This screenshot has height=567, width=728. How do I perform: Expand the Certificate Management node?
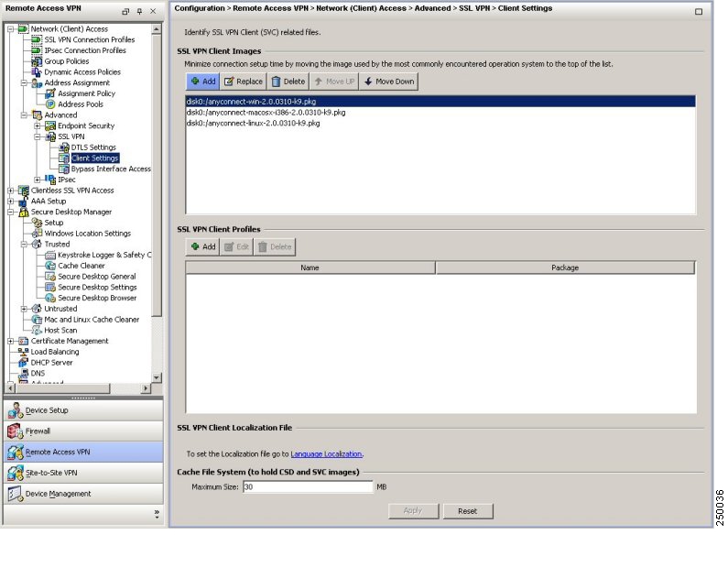(x=10, y=341)
